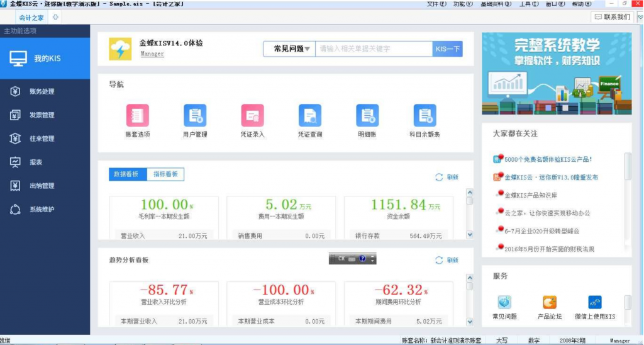Click the 产品论坛 service icon

550,302
